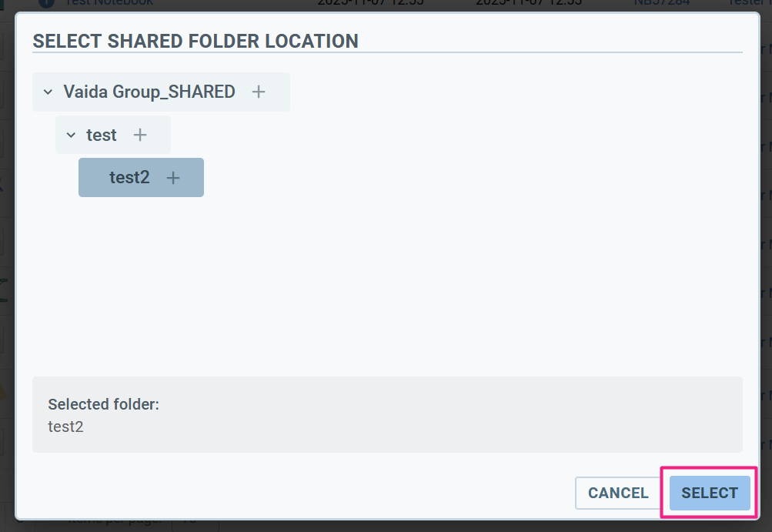Pick the highlighted test2 folder

click(x=129, y=177)
